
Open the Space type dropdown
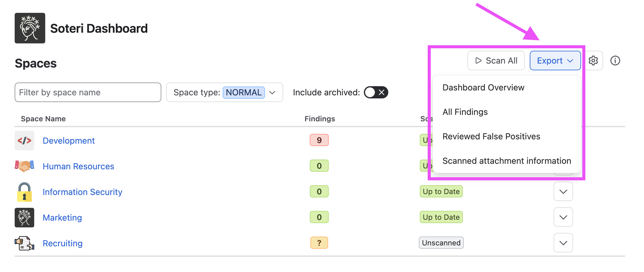coord(225,92)
